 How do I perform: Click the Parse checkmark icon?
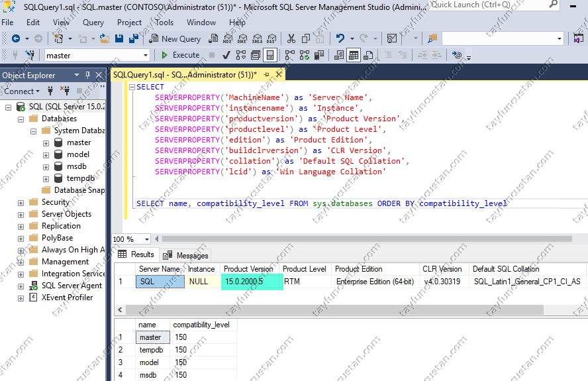click(226, 55)
